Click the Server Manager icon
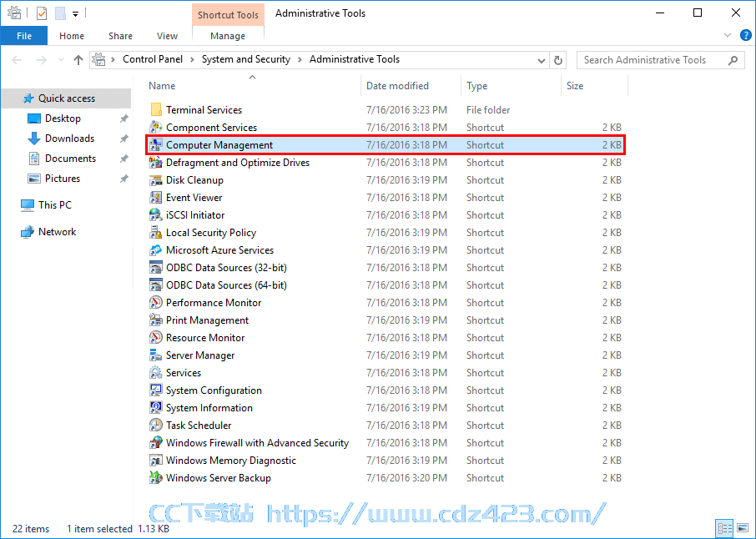The image size is (756, 539). 156,355
